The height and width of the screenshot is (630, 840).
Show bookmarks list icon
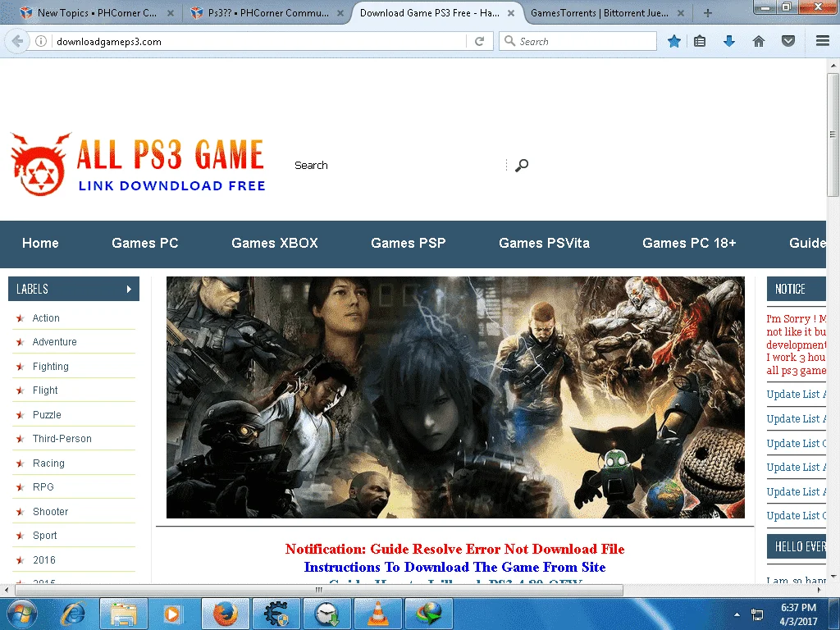[x=700, y=41]
